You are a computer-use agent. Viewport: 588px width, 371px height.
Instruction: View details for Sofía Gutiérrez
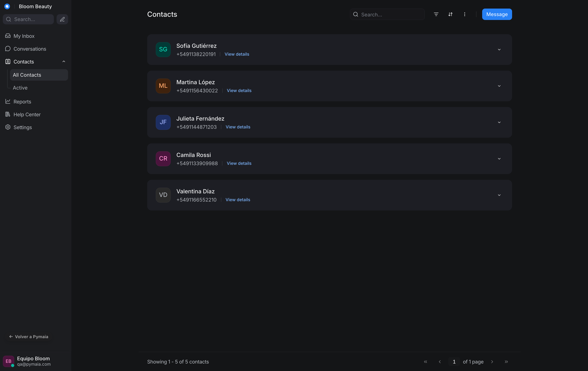point(237,54)
